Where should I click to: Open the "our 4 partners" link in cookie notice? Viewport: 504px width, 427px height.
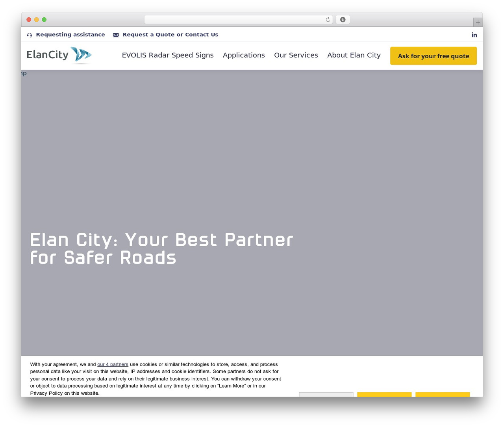[113, 364]
